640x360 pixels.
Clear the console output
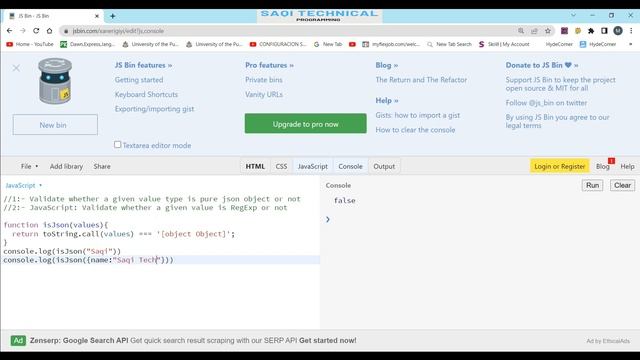[622, 185]
